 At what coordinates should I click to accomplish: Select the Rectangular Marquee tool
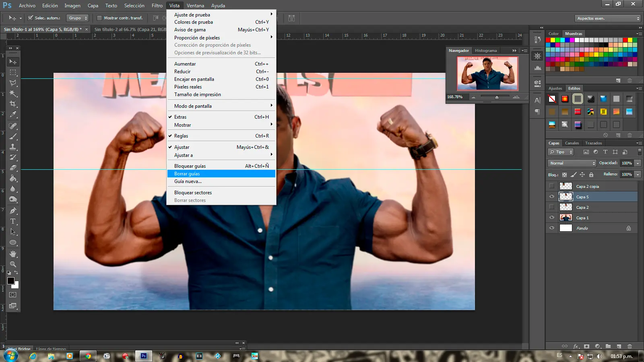coord(13,72)
